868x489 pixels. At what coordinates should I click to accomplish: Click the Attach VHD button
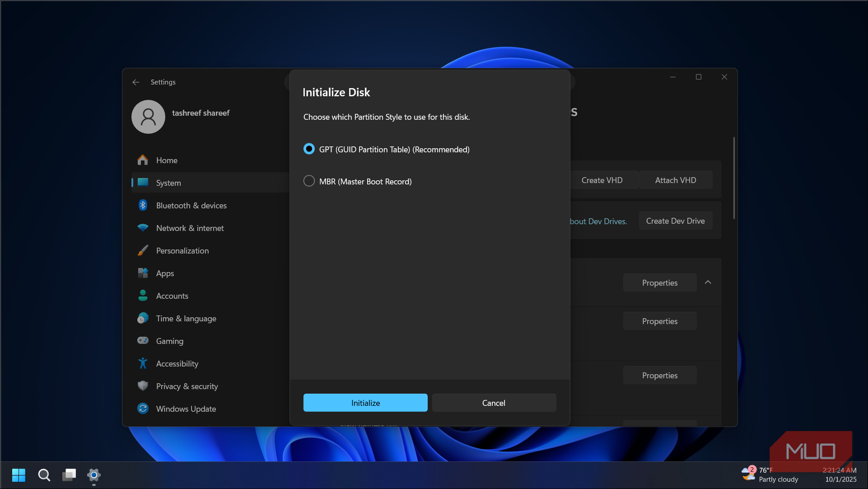coord(676,180)
